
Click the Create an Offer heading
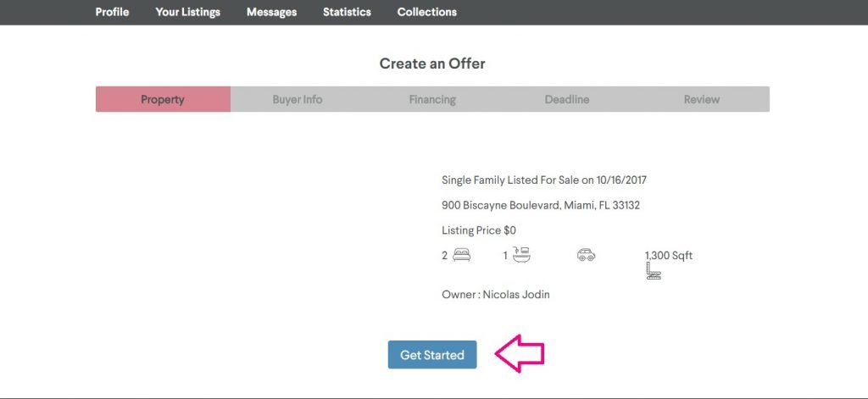(432, 64)
